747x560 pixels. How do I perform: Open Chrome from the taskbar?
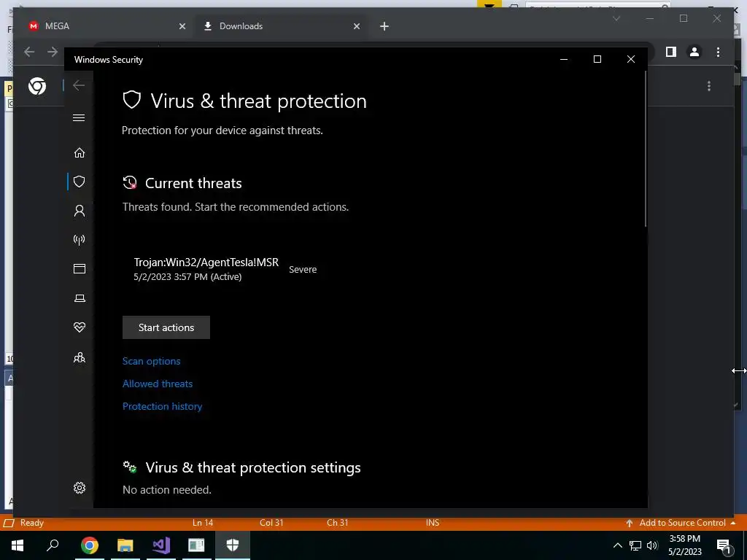pyautogui.click(x=90, y=545)
